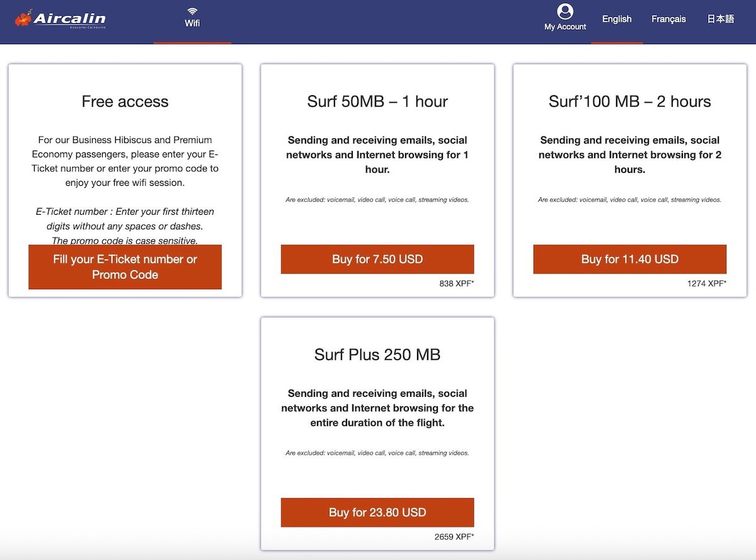Select the Wifi tab label
Image resolution: width=756 pixels, height=560 pixels.
192,24
